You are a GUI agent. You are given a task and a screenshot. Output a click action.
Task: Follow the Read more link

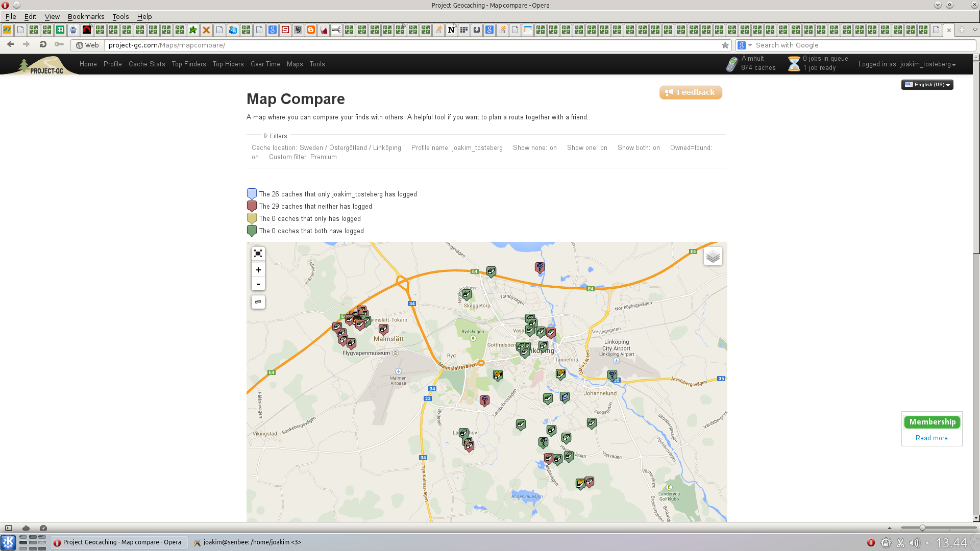point(932,438)
